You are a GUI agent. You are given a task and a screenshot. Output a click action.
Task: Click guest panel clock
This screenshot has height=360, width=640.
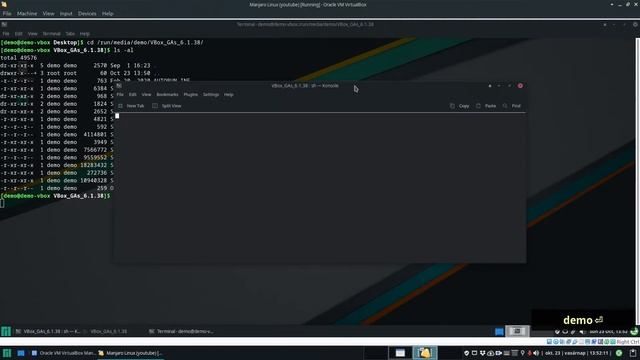tap(608, 332)
